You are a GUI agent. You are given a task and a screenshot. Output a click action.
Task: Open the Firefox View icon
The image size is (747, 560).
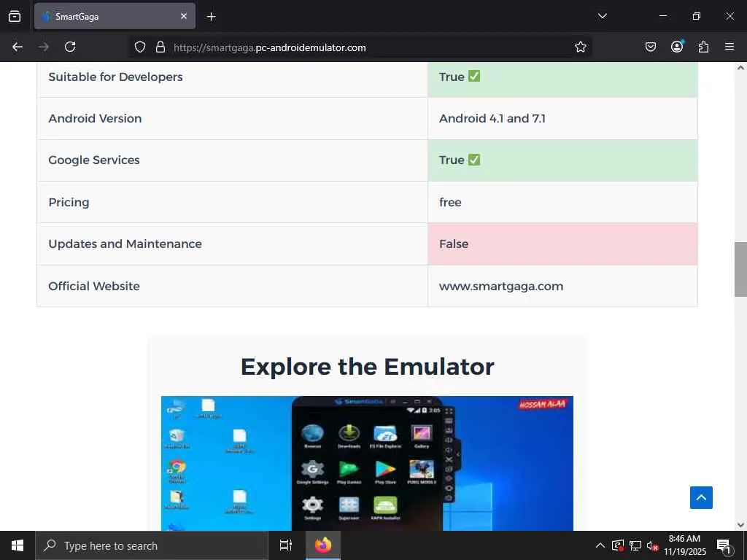[x=15, y=16]
